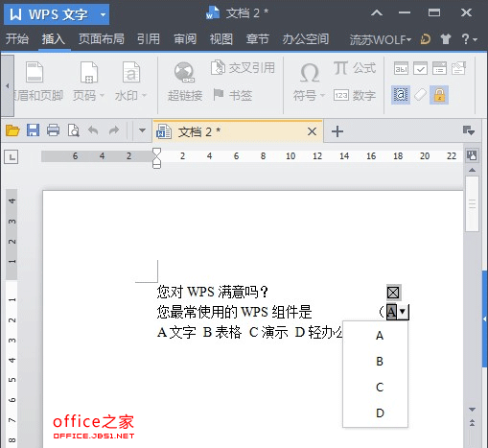488x448 pixels.
Task: Select the 插入 ribbon tab
Action: (54, 39)
